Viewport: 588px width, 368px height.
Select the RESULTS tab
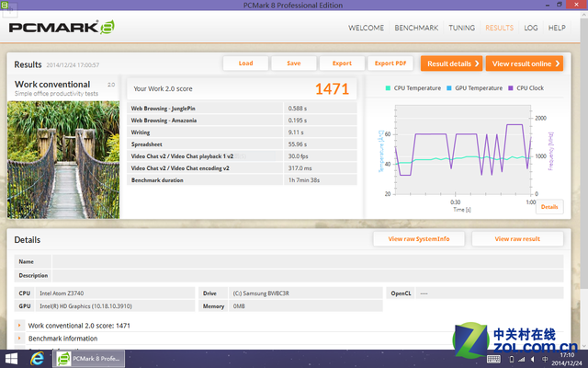(x=499, y=28)
